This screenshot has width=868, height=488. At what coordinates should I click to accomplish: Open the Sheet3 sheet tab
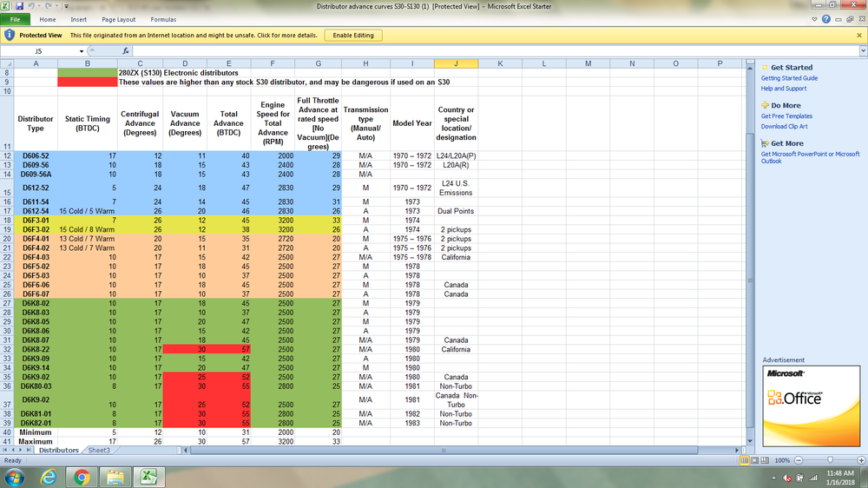99,451
